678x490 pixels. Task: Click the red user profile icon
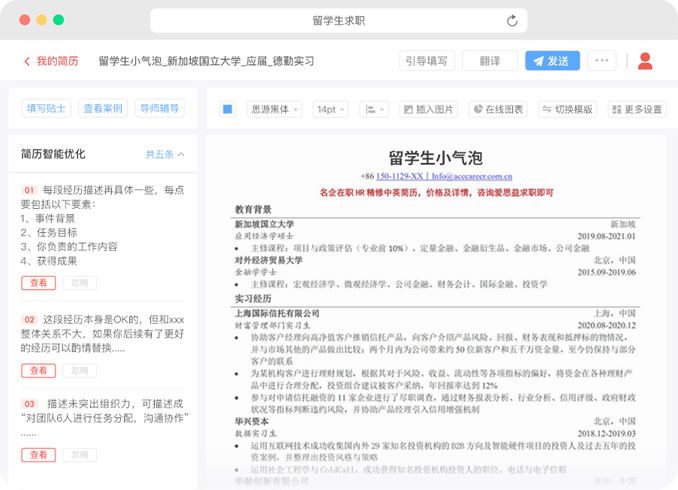645,61
